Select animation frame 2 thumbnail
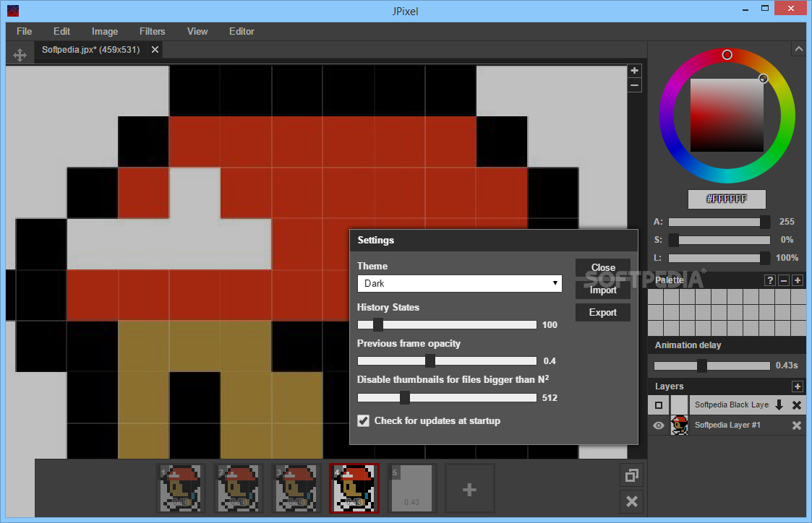Viewport: 812px width, 523px height. point(238,489)
